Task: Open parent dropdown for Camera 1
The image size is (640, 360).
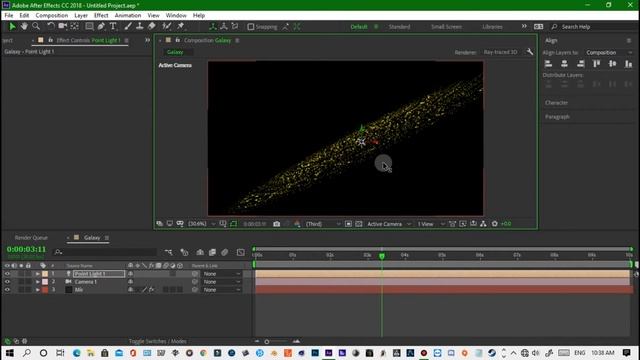Action: coord(222,282)
